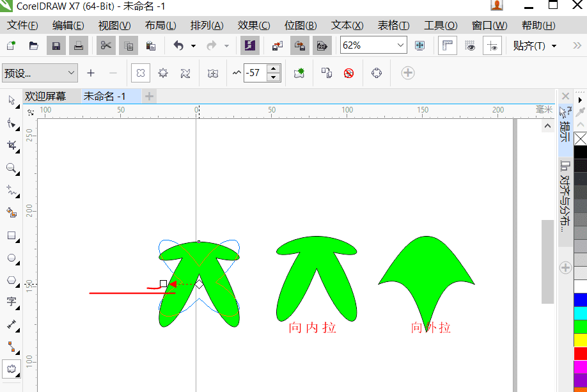Click the Print icon
The image size is (587, 392).
click(79, 45)
